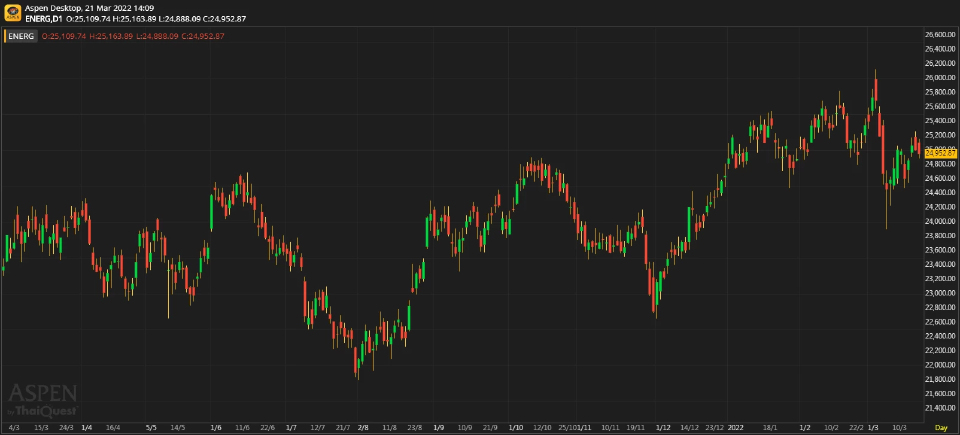
Task: Click the 18/1 date on time axis
Action: pyautogui.click(x=770, y=427)
